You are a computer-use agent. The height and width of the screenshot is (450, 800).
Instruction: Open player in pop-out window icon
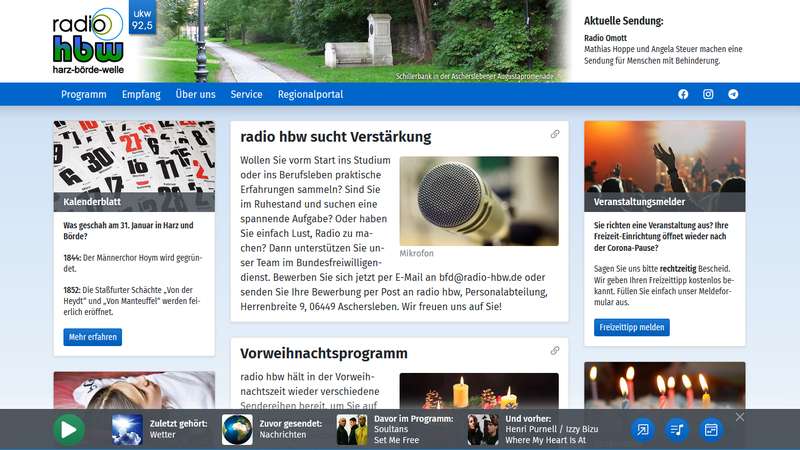643,430
